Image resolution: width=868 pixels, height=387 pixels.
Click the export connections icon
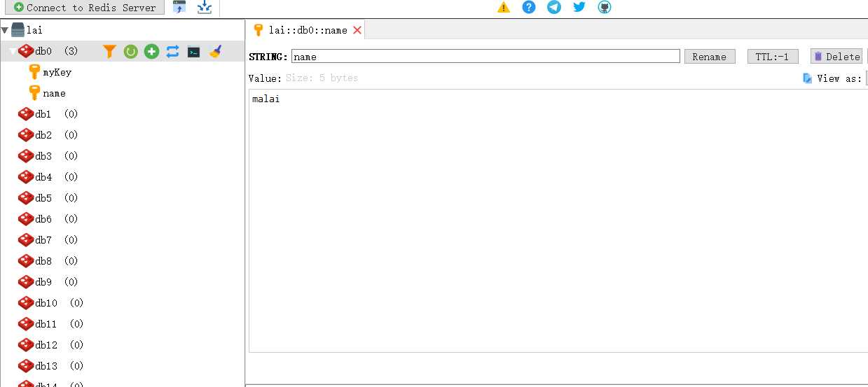[204, 7]
